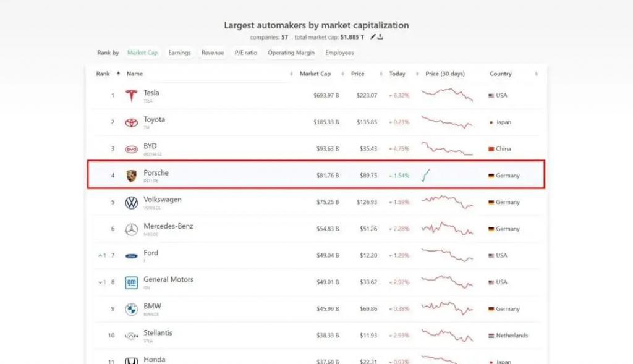Switch ranking to Earnings tab
Image resolution: width=633 pixels, height=364 pixels.
179,53
